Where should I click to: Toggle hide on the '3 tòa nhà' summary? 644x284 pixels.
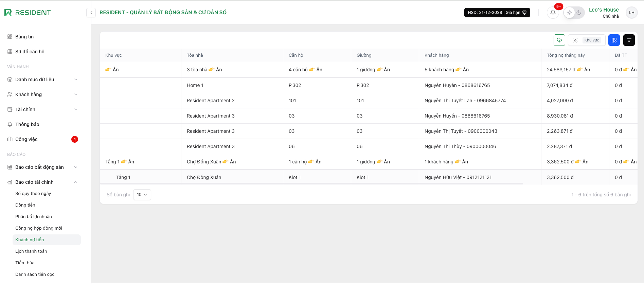coord(215,70)
